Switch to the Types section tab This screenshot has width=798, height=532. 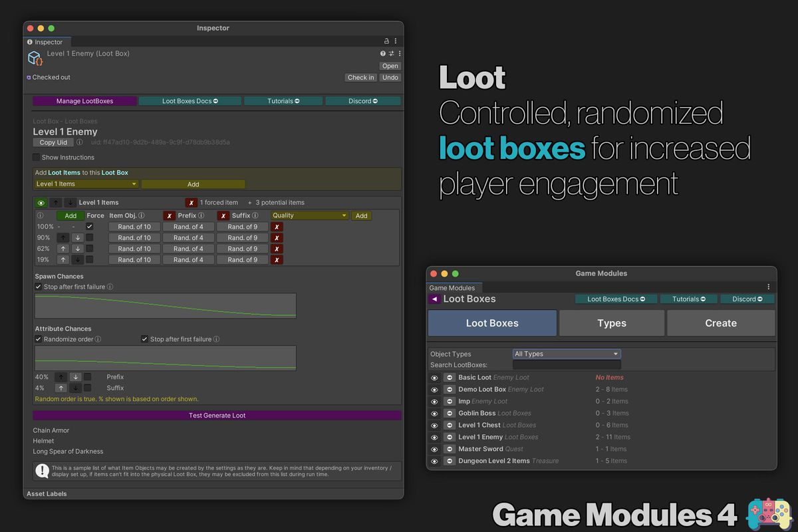(612, 323)
